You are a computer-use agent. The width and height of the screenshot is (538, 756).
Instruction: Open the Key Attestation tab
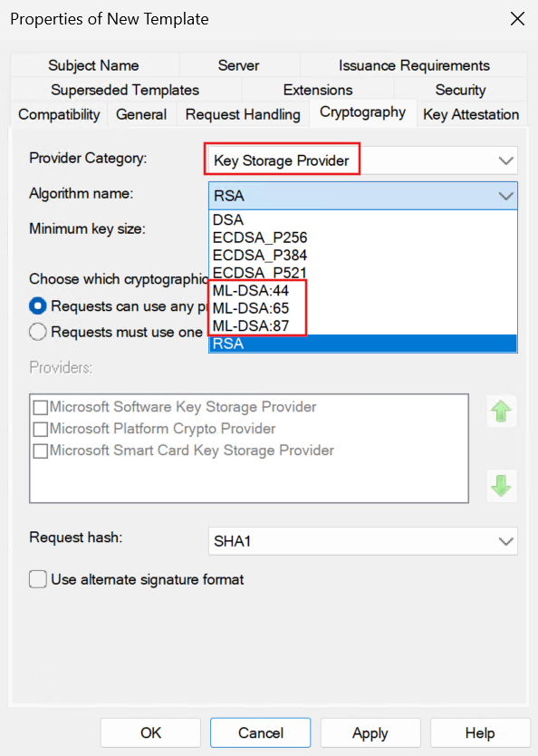pos(471,115)
